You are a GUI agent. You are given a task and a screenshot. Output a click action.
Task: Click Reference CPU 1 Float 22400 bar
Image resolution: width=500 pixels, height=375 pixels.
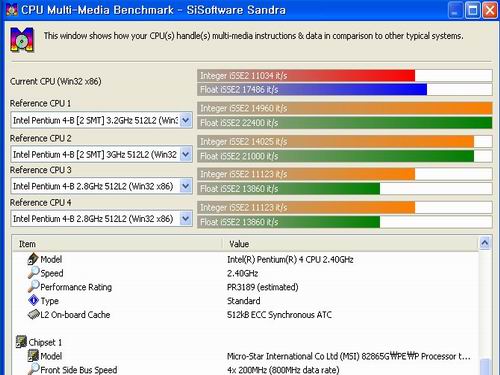point(345,123)
